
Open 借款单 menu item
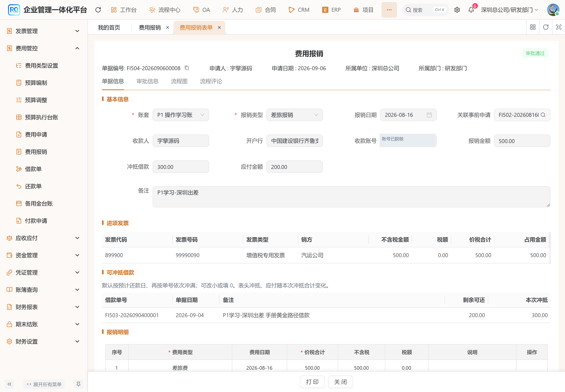tap(33, 169)
